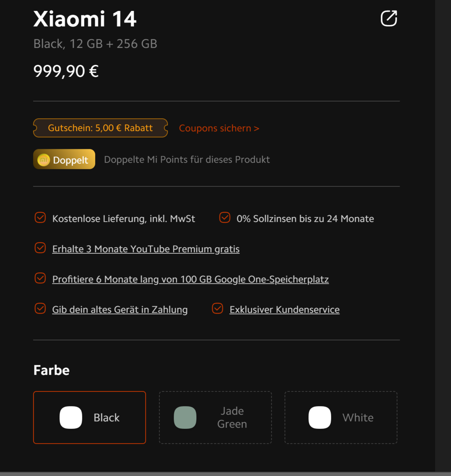
Task: Click checkmark icon beside YouTube Premium offer
Action: coord(40,248)
